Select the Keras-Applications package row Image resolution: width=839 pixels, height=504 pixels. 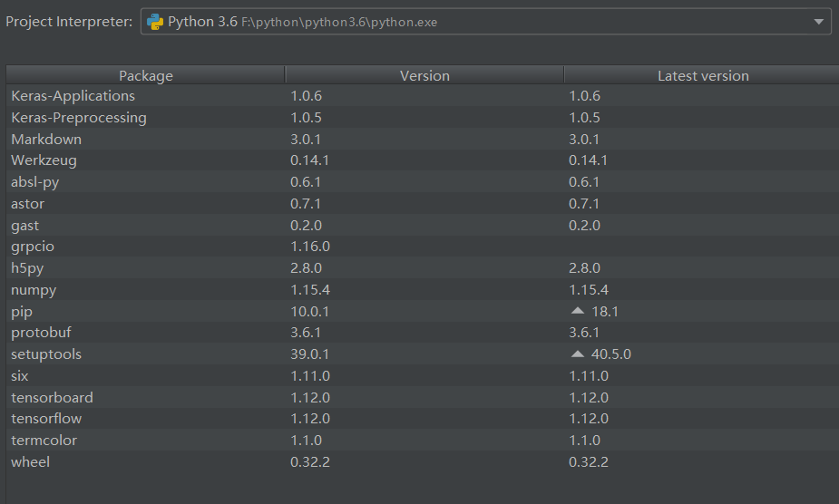tap(423, 96)
